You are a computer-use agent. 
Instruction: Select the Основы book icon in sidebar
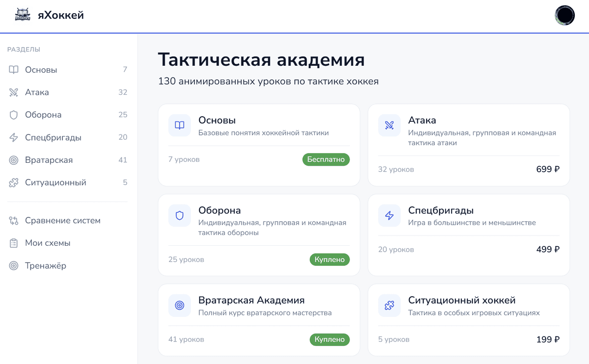pos(14,70)
